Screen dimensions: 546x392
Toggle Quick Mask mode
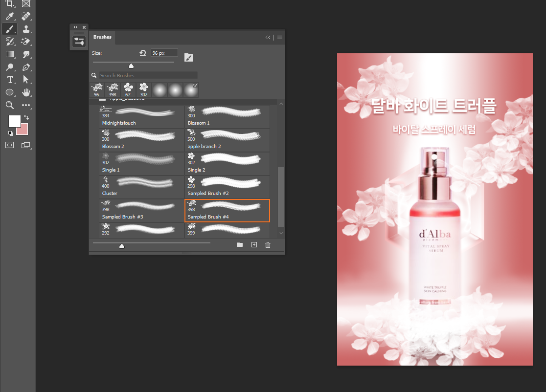tap(10, 145)
